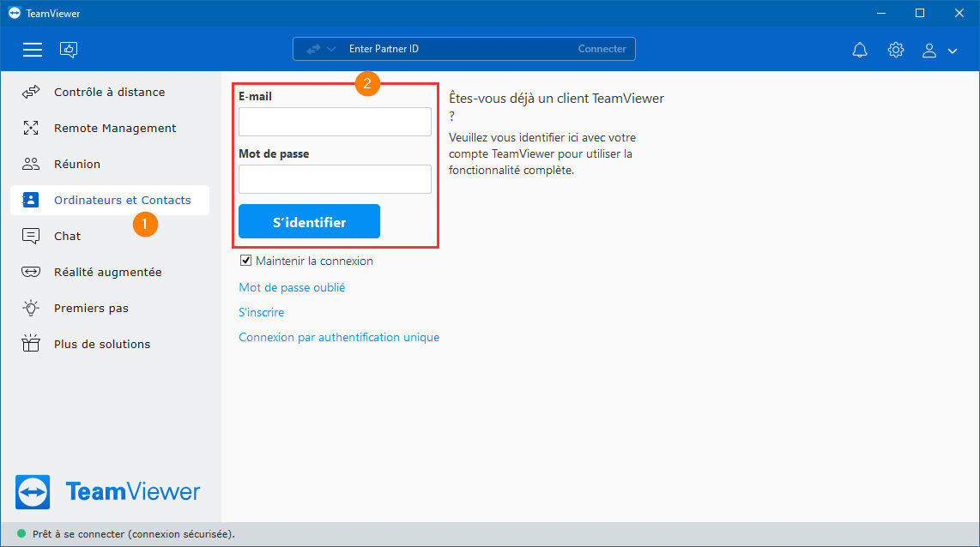This screenshot has width=980, height=547.
Task: Open the hamburger menu icon
Action: click(x=33, y=50)
